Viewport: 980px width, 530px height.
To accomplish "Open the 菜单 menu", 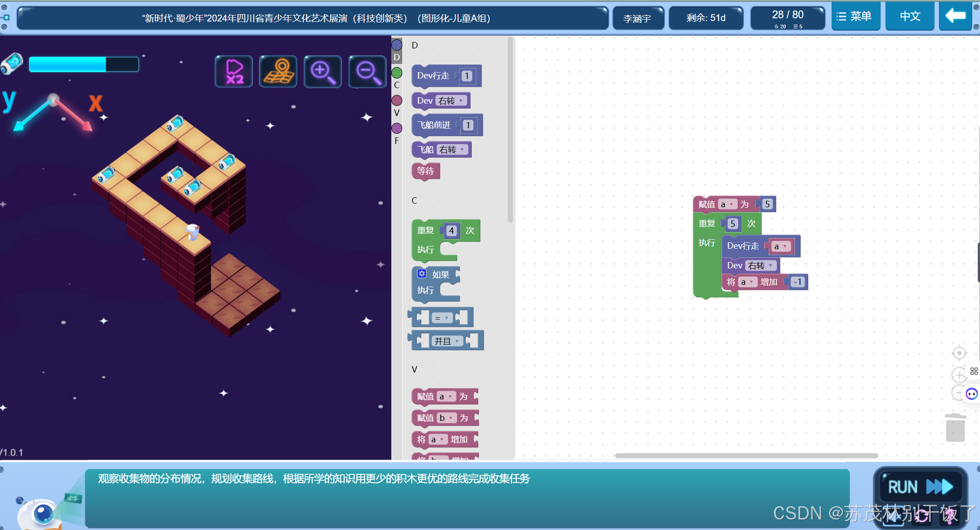I will click(x=855, y=16).
